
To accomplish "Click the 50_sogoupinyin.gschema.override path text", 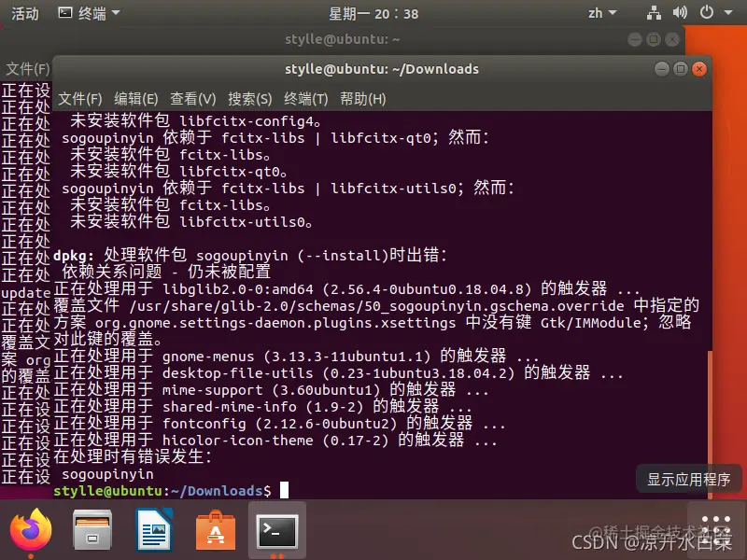I will [377, 306].
